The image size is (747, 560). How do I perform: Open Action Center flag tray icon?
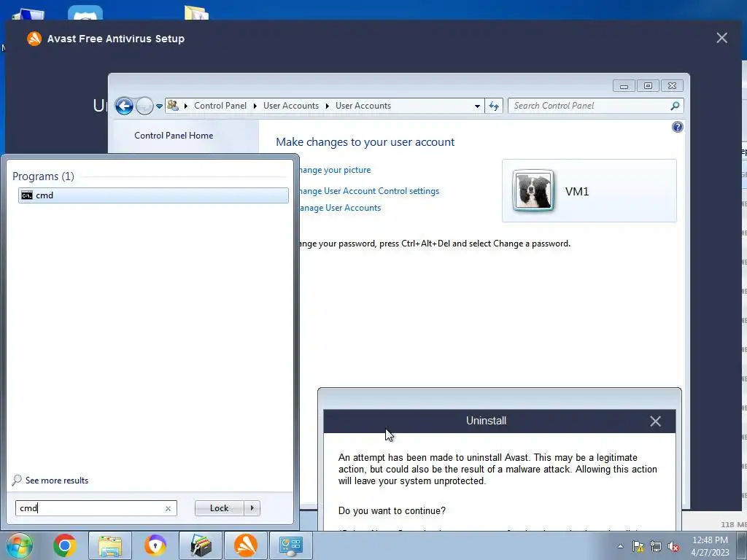[638, 546]
